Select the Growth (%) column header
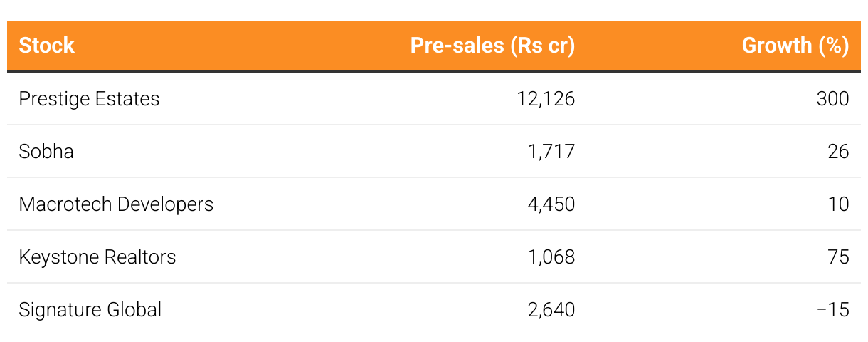The width and height of the screenshot is (868, 342). point(795,46)
